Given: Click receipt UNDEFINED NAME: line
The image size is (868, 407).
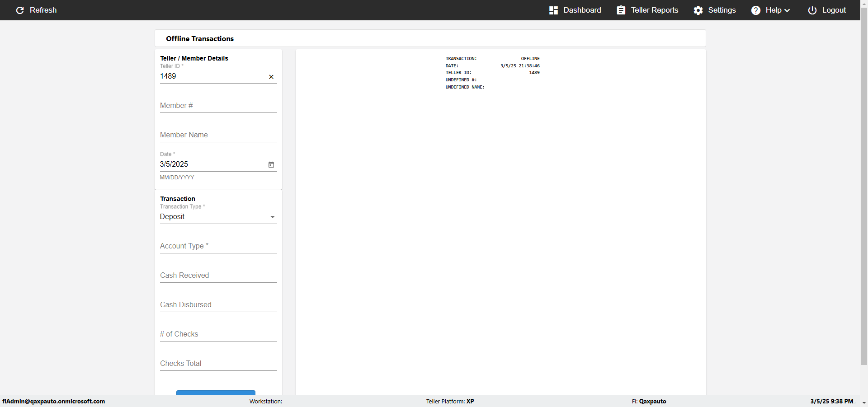Looking at the screenshot, I should [465, 87].
